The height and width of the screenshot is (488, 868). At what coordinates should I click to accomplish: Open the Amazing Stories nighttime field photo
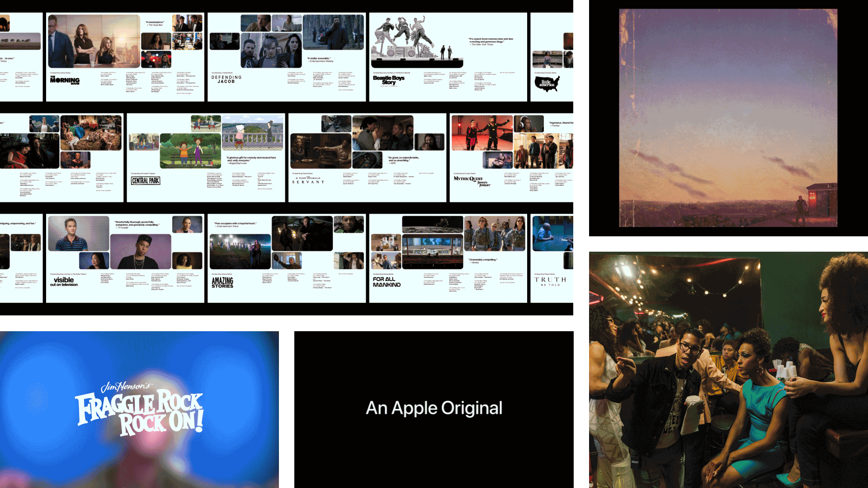click(241, 252)
